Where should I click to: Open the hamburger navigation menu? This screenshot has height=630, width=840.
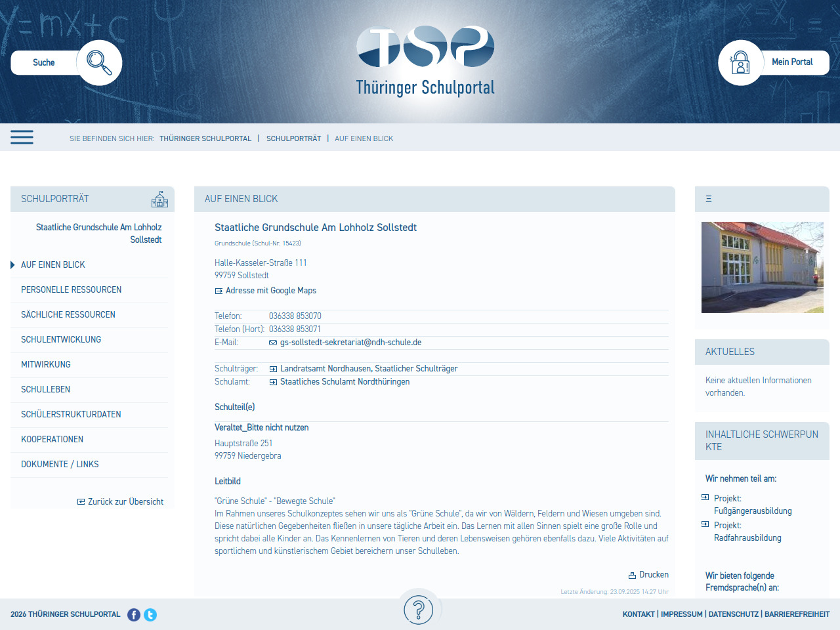[x=22, y=137]
